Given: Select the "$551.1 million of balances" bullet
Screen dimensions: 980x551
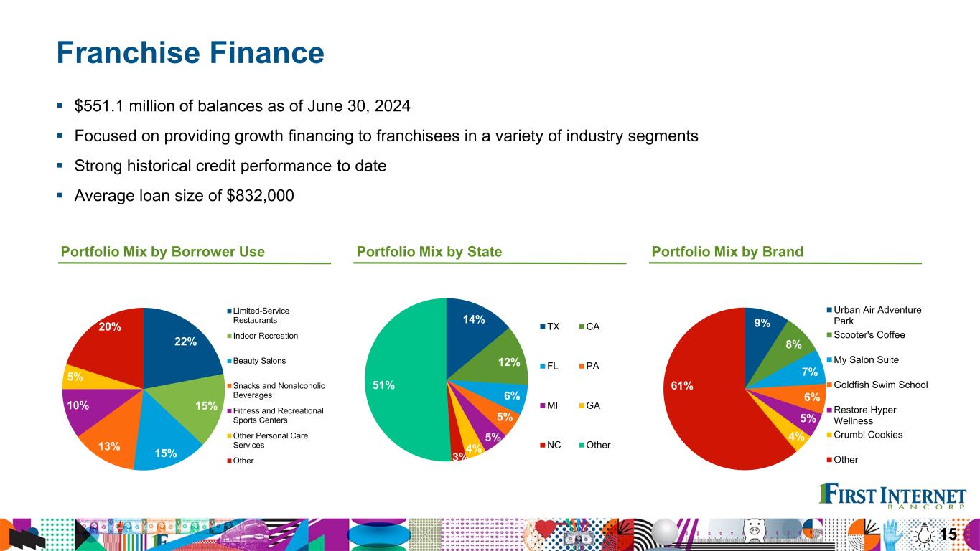Looking at the screenshot, I should (243, 106).
